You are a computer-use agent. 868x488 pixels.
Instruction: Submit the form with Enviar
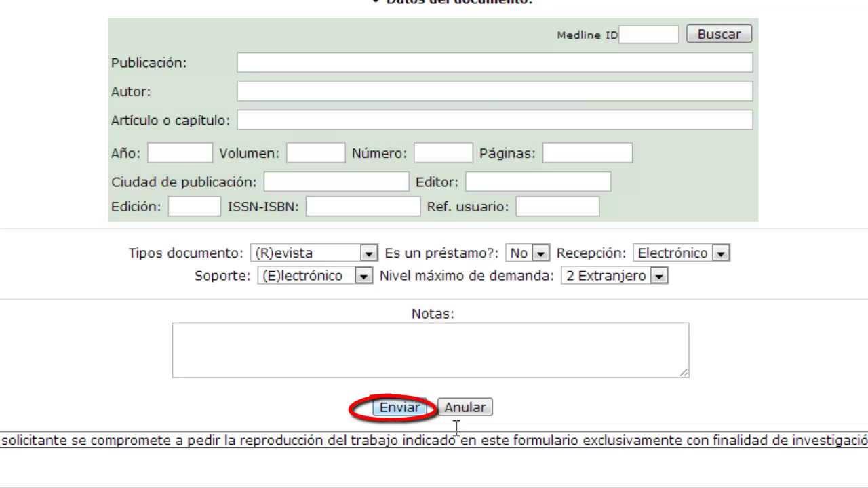399,407
